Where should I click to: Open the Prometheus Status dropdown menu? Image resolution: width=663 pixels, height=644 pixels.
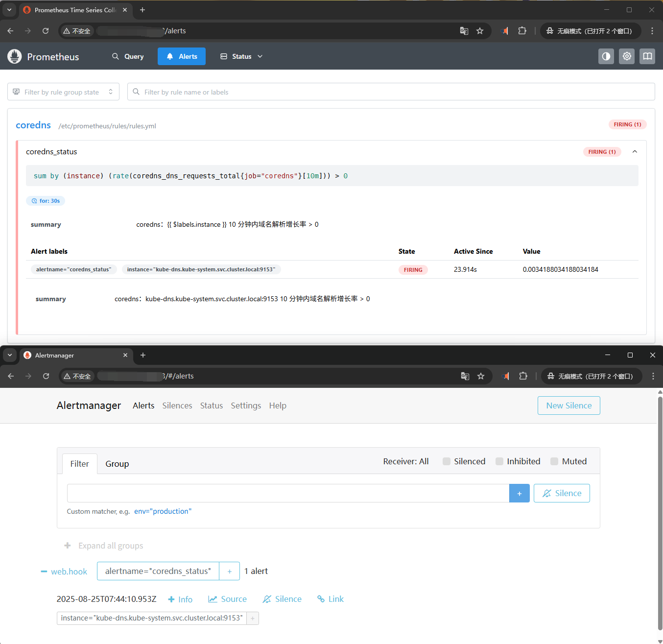click(241, 56)
